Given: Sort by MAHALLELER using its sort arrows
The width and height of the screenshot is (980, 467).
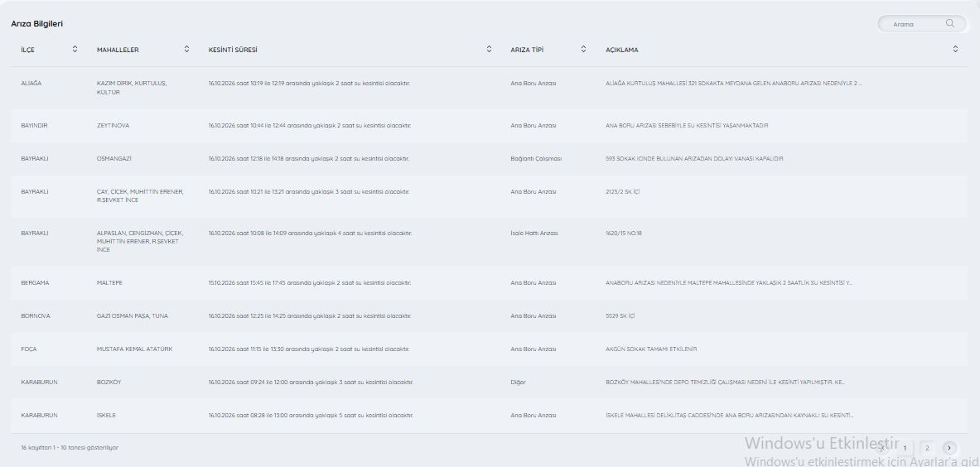Looking at the screenshot, I should click(186, 50).
